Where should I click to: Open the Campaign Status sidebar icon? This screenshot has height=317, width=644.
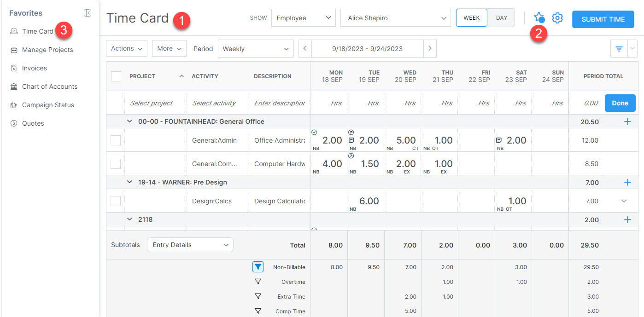click(x=14, y=104)
